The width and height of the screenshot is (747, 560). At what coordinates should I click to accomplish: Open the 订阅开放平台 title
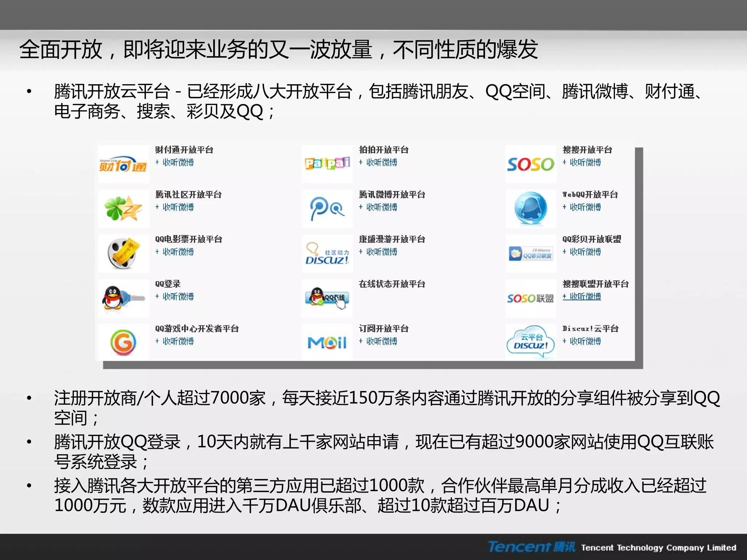point(384,328)
